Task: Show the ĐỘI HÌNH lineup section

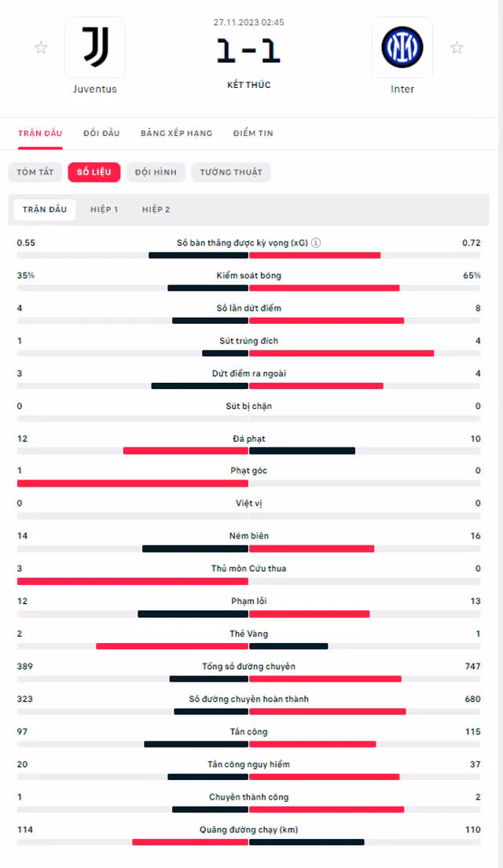Action: pos(156,172)
